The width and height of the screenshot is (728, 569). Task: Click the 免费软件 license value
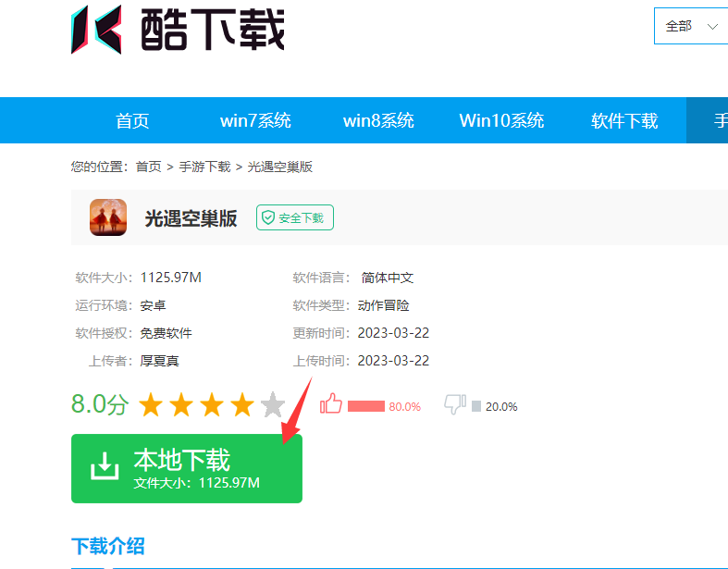[166, 333]
